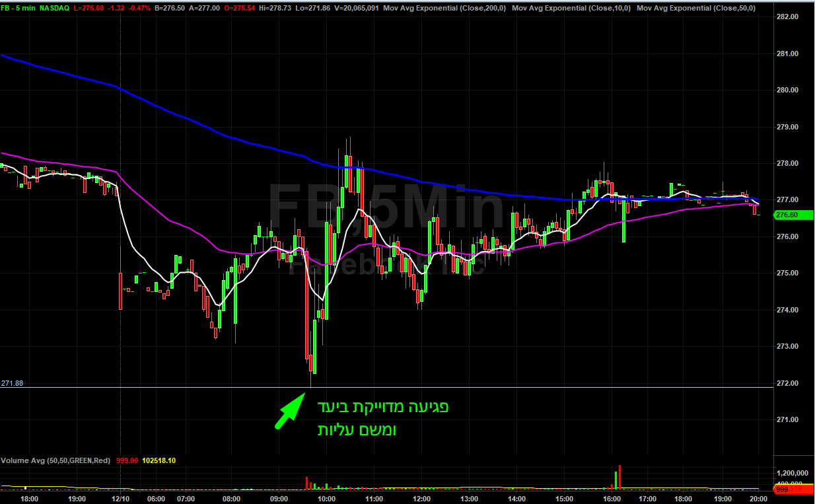Open the Volume Avg (50,50,GREEN,Red) indicator label
Viewport: 815px width, 504px height.
55,460
